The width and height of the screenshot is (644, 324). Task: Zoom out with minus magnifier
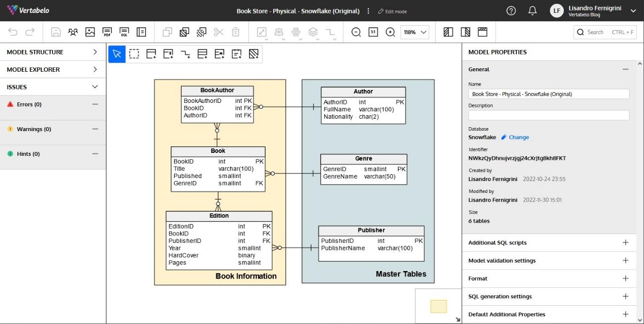pyautogui.click(x=356, y=32)
